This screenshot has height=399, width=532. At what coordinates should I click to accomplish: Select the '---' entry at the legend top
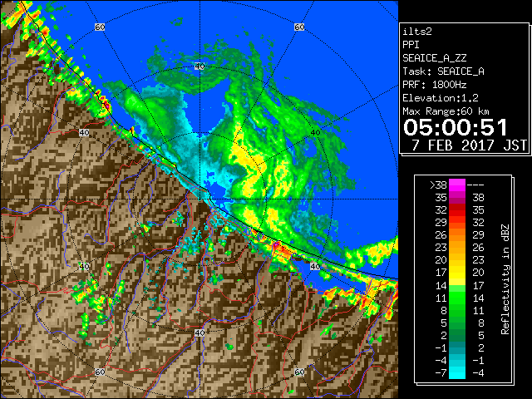pyautogui.click(x=475, y=185)
